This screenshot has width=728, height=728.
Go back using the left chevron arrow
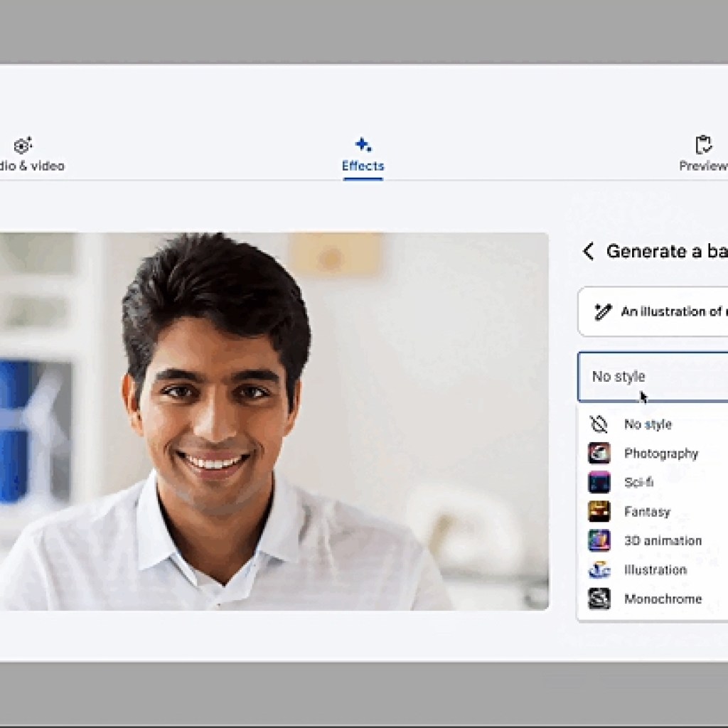coord(588,251)
